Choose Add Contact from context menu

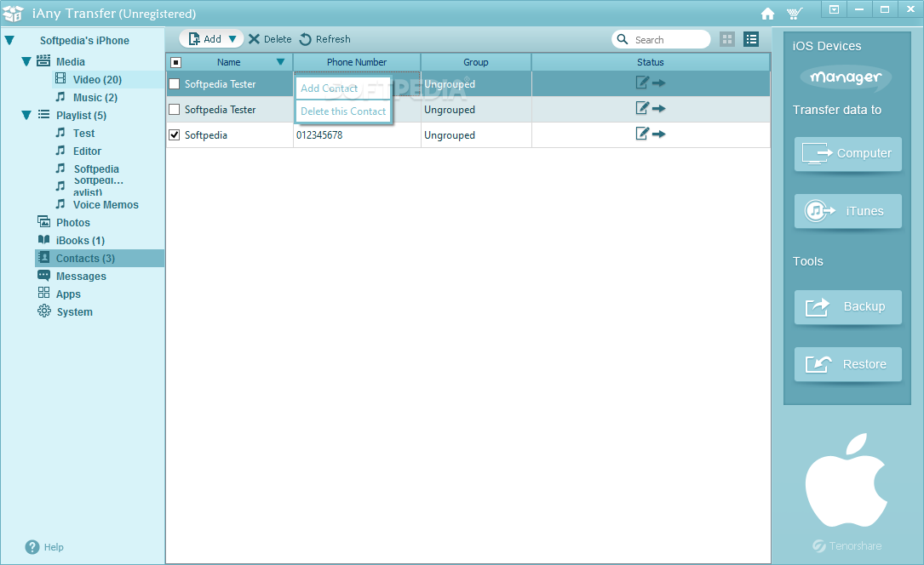click(343, 88)
